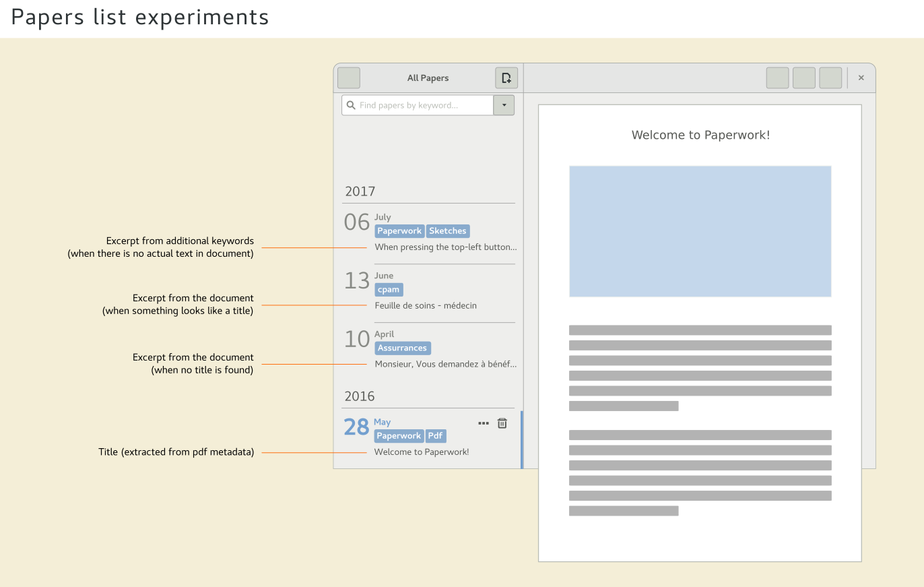Click the highlighted 28 date number
This screenshot has width=924, height=587.
[356, 427]
